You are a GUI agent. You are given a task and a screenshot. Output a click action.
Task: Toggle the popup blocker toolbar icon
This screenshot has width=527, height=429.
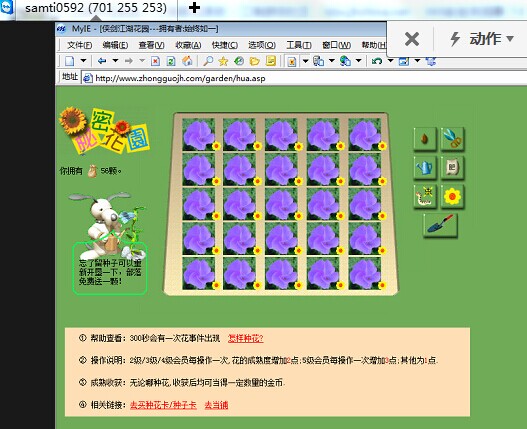click(292, 61)
